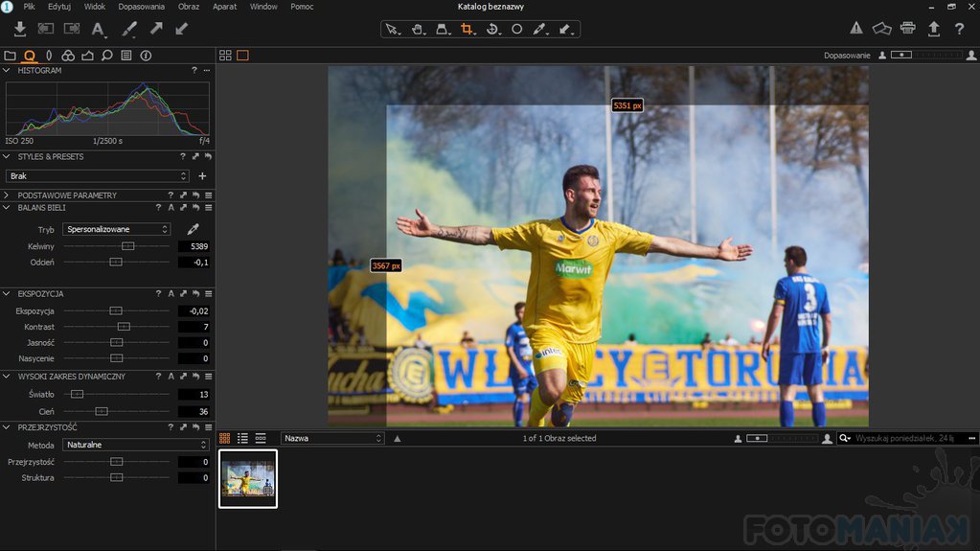Toggle ascending sort order arrow

coord(397,439)
